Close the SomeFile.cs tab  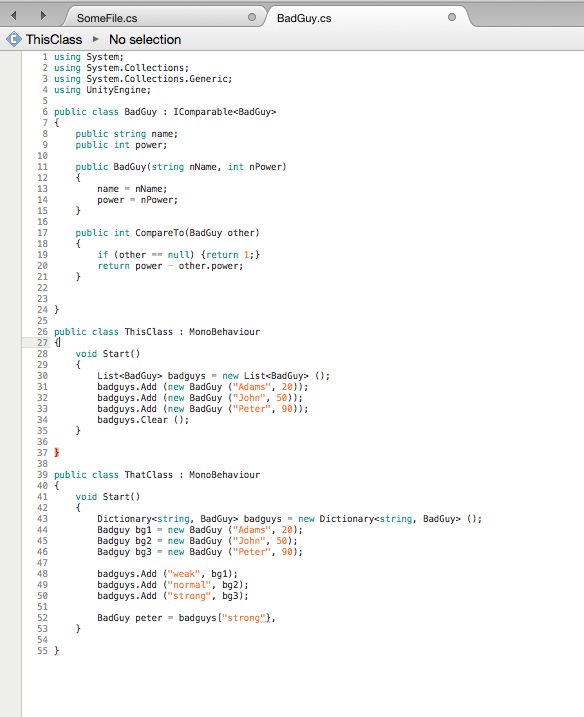252,17
